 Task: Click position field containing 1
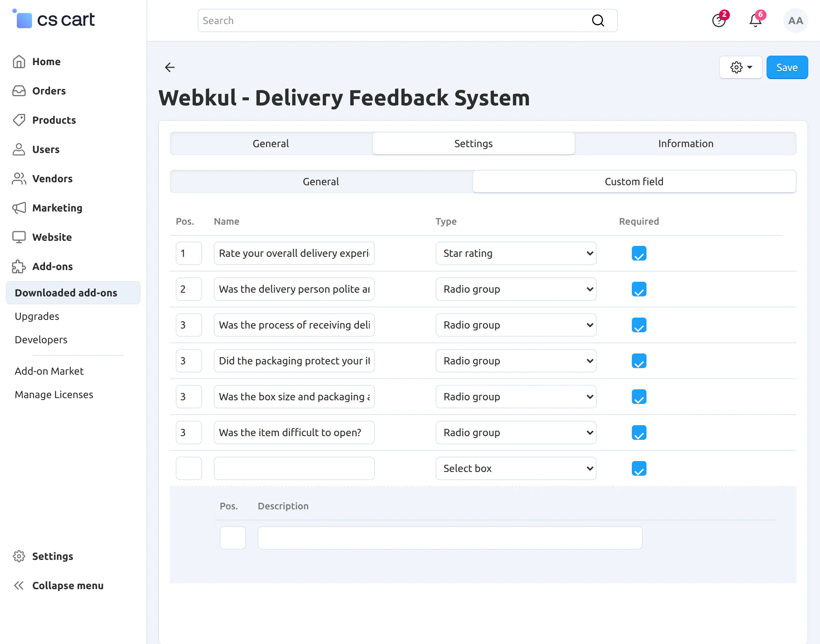click(189, 253)
